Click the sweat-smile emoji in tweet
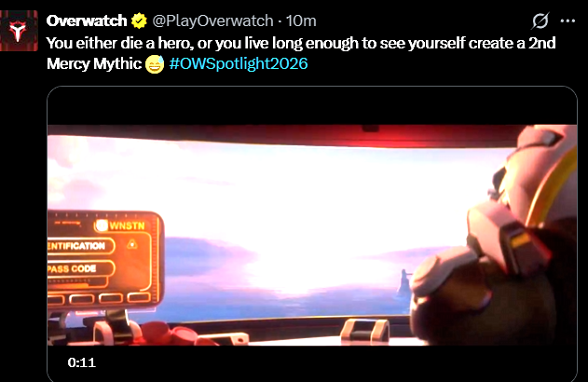This screenshot has width=588, height=382. tap(155, 64)
